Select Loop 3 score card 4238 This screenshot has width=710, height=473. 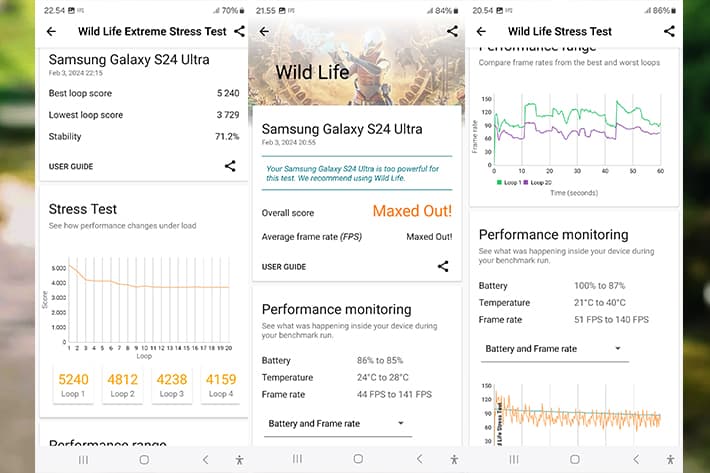pyautogui.click(x=172, y=385)
